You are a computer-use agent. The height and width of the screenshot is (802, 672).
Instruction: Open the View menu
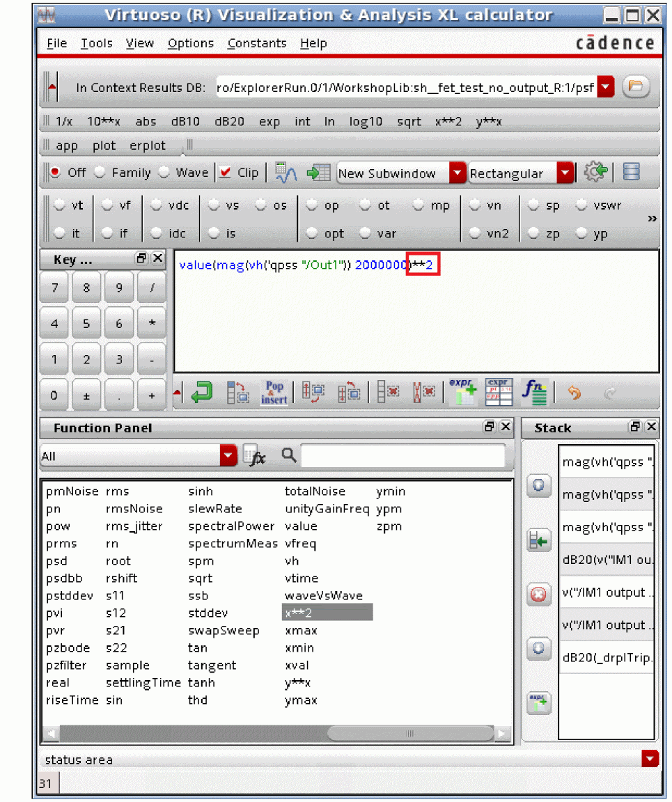[140, 43]
